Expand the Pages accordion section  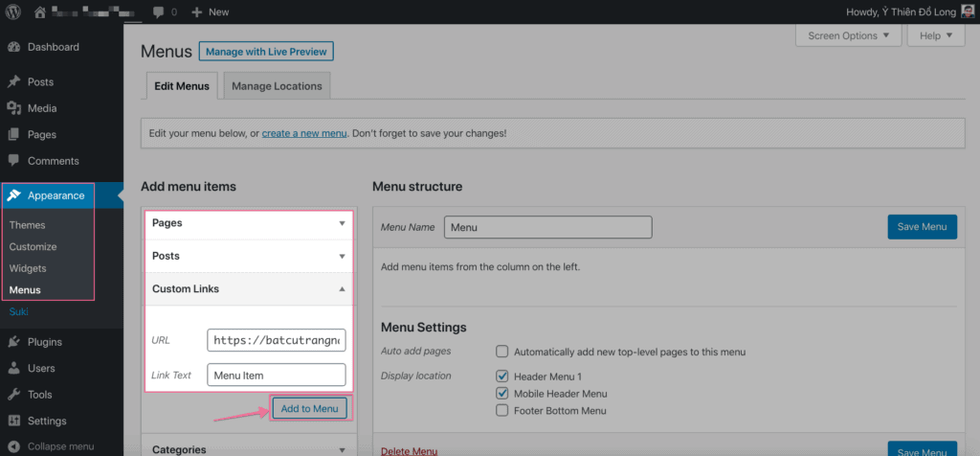tap(250, 223)
